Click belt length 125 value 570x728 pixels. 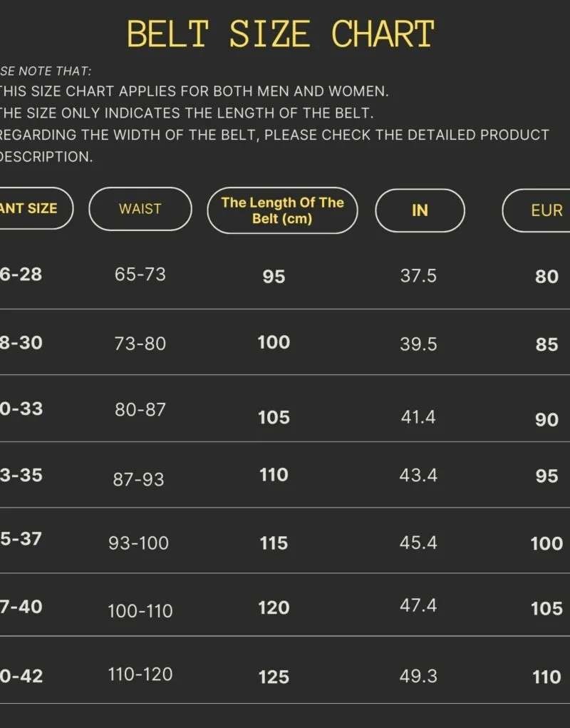(x=274, y=677)
